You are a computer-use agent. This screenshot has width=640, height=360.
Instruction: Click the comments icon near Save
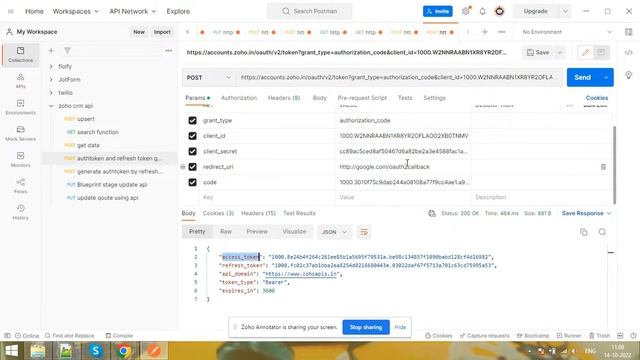click(x=601, y=52)
